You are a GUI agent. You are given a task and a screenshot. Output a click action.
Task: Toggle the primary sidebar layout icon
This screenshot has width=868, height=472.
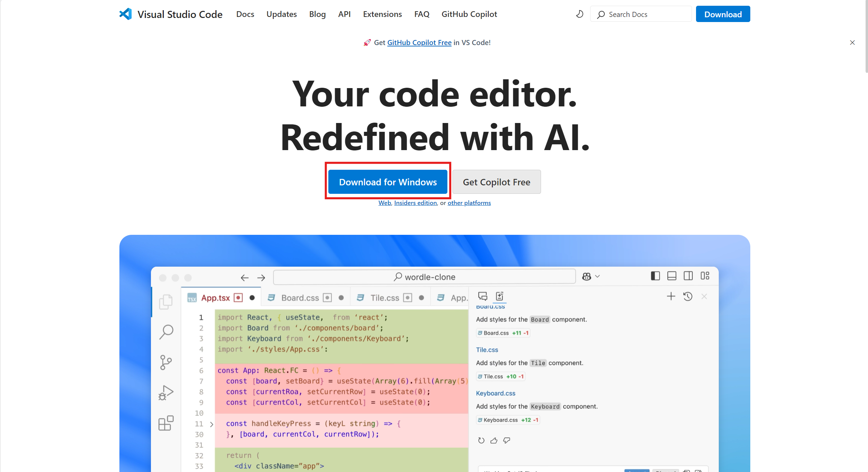655,276
